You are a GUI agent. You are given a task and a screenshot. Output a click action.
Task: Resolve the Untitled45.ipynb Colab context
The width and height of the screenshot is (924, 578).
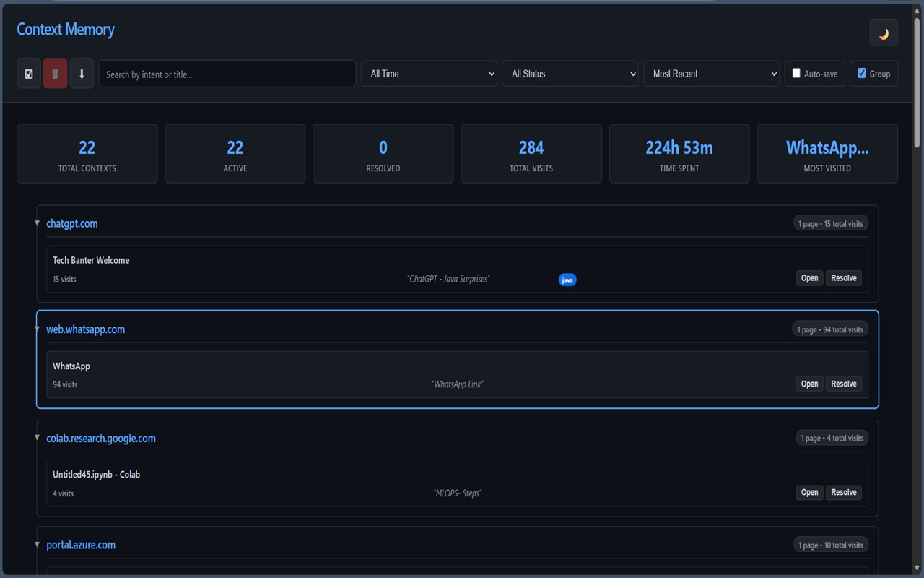(x=843, y=492)
